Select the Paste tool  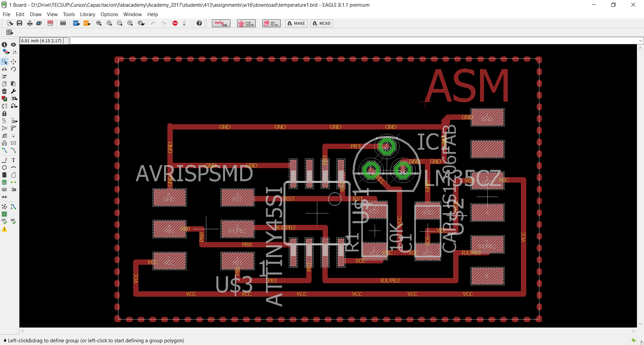pos(13,84)
